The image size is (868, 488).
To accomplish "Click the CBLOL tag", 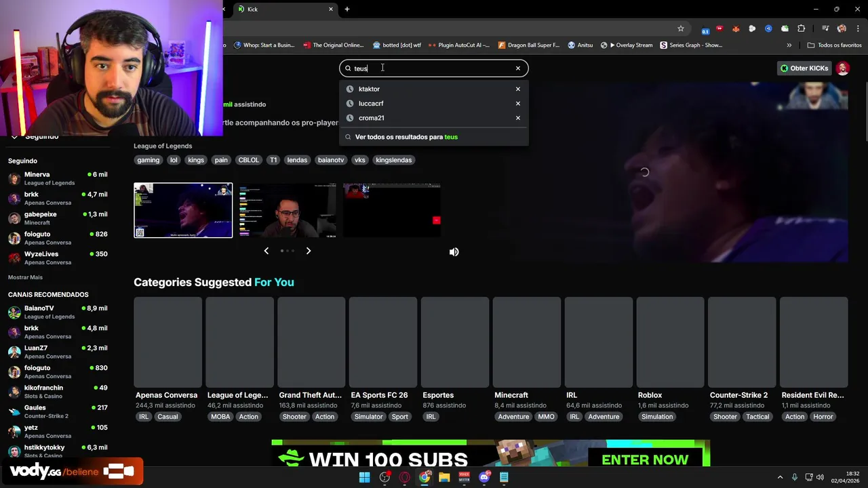I will point(248,160).
